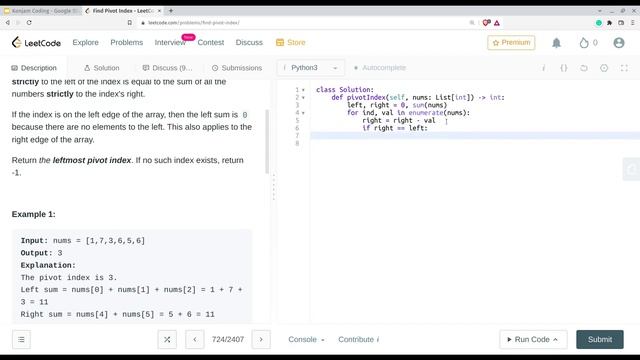Click the browser address bar URL

pyautogui.click(x=193, y=23)
